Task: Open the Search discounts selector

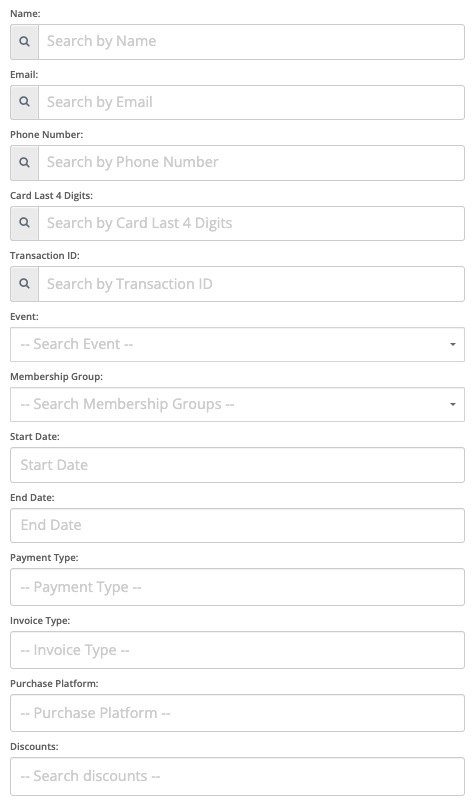Action: coord(238,776)
